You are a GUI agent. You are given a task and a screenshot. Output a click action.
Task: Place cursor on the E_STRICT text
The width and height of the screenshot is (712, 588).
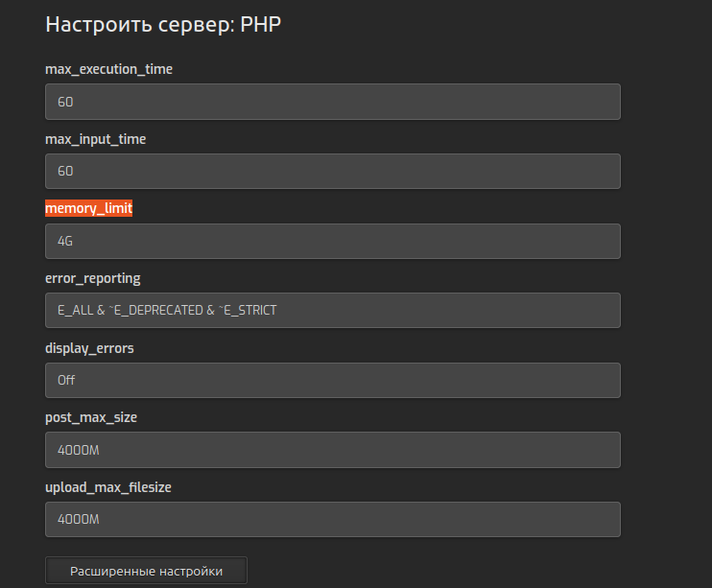pos(250,310)
